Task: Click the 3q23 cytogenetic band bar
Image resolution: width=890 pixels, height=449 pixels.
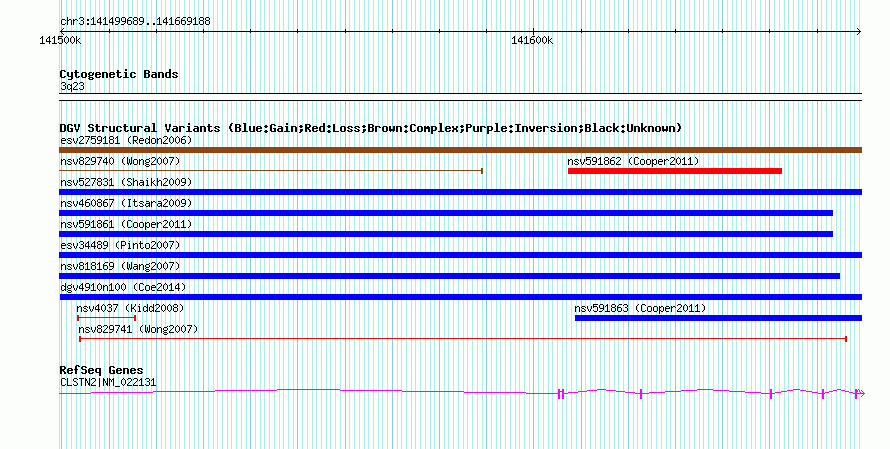Action: pos(460,97)
